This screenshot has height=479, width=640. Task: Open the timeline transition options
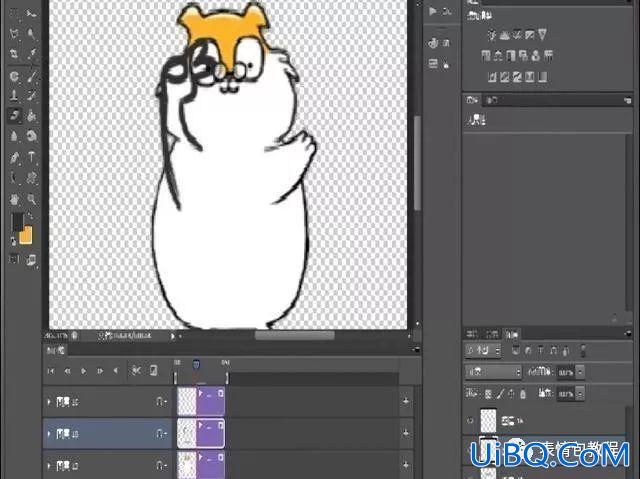[x=153, y=370]
